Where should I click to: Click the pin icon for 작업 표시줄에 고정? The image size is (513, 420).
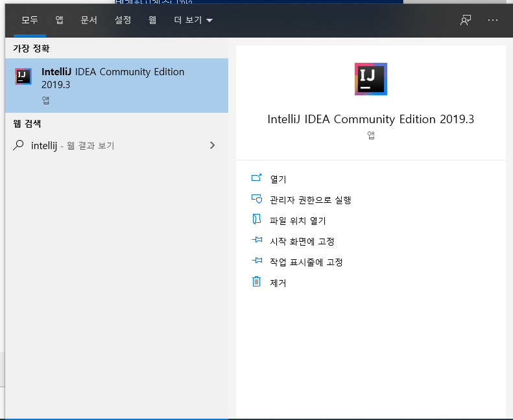click(257, 261)
